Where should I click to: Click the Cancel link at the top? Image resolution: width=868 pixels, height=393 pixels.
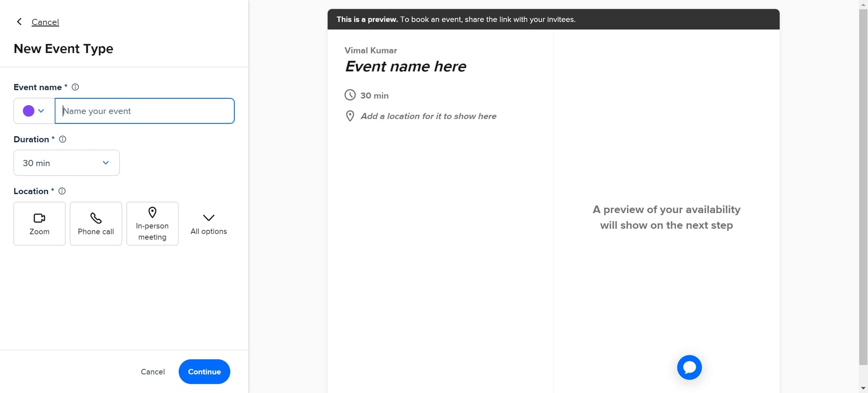(45, 22)
